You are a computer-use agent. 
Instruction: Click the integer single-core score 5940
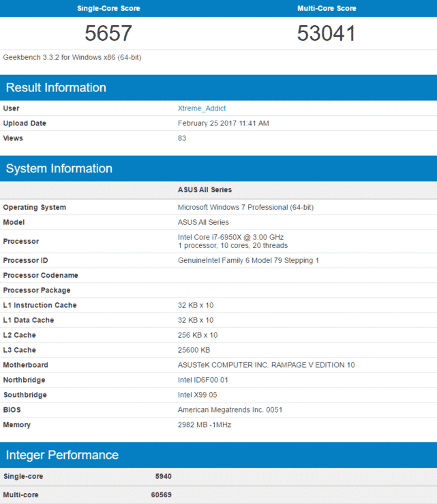[x=163, y=476]
